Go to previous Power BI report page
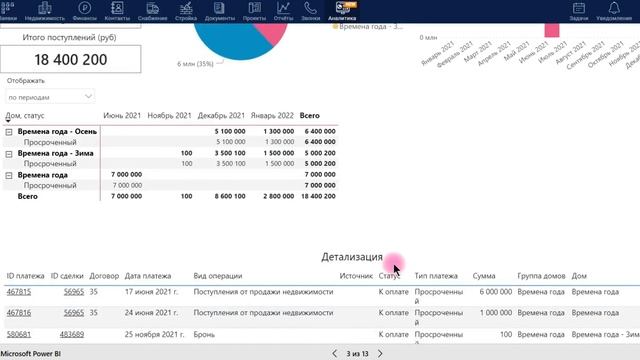640x360 pixels. (x=335, y=353)
